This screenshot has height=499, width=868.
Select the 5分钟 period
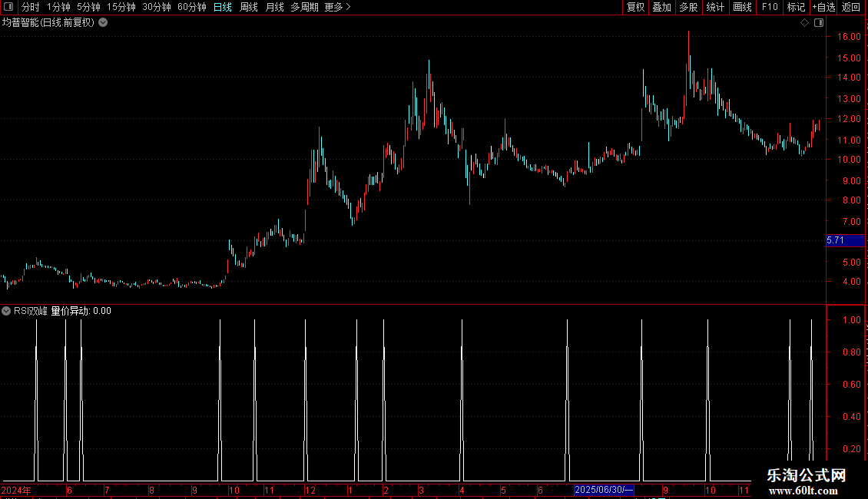click(88, 7)
